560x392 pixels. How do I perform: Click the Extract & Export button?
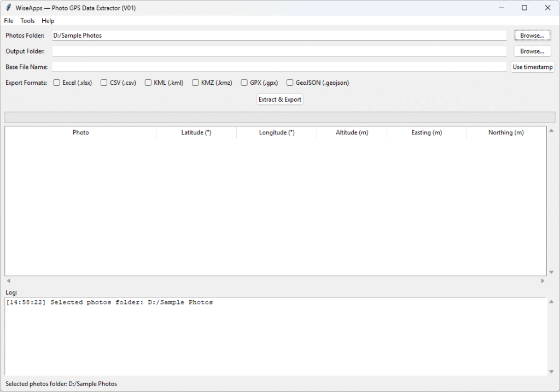click(280, 100)
